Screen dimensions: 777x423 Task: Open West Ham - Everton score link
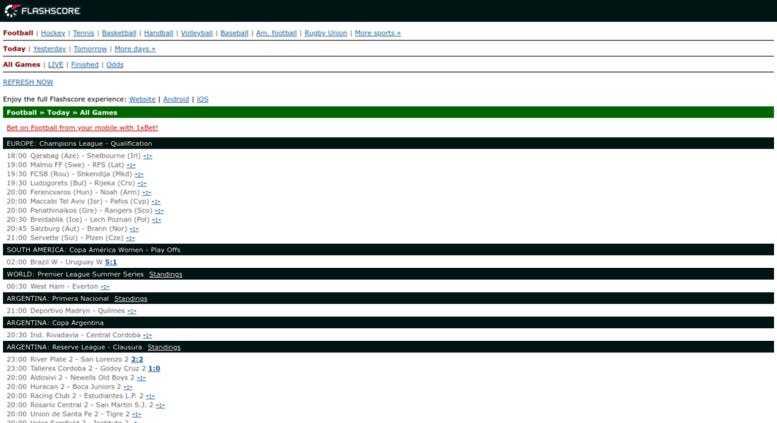click(x=105, y=287)
